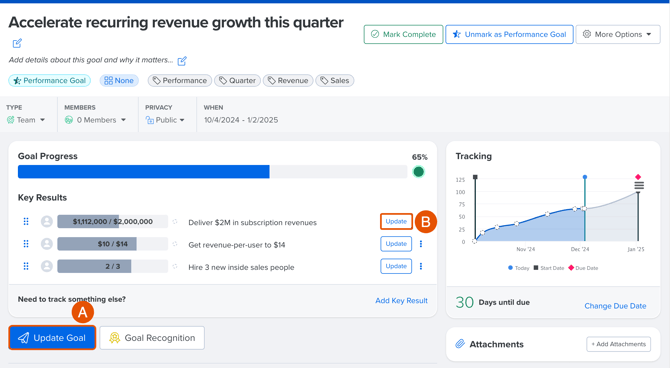The width and height of the screenshot is (670, 368).
Task: Click the Update Goal button
Action: pos(52,338)
